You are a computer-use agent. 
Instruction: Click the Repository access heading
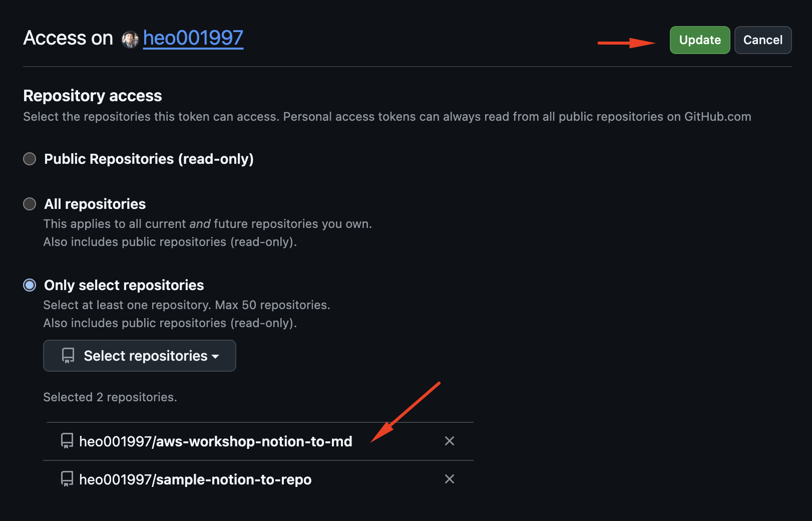tap(93, 96)
